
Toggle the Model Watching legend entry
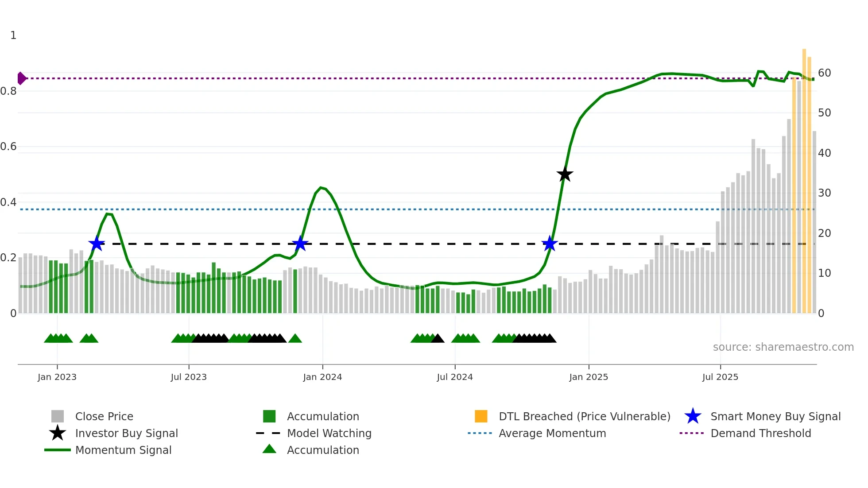329,433
